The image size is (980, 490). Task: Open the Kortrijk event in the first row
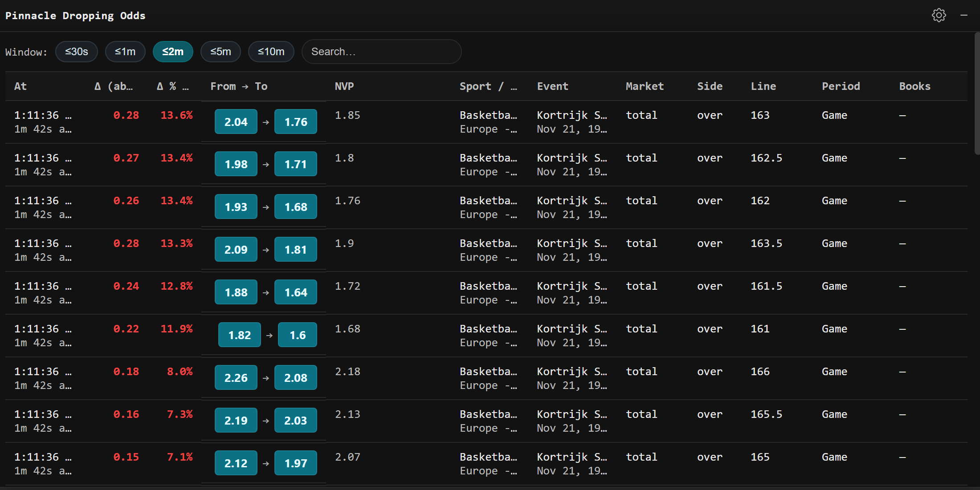(572, 115)
